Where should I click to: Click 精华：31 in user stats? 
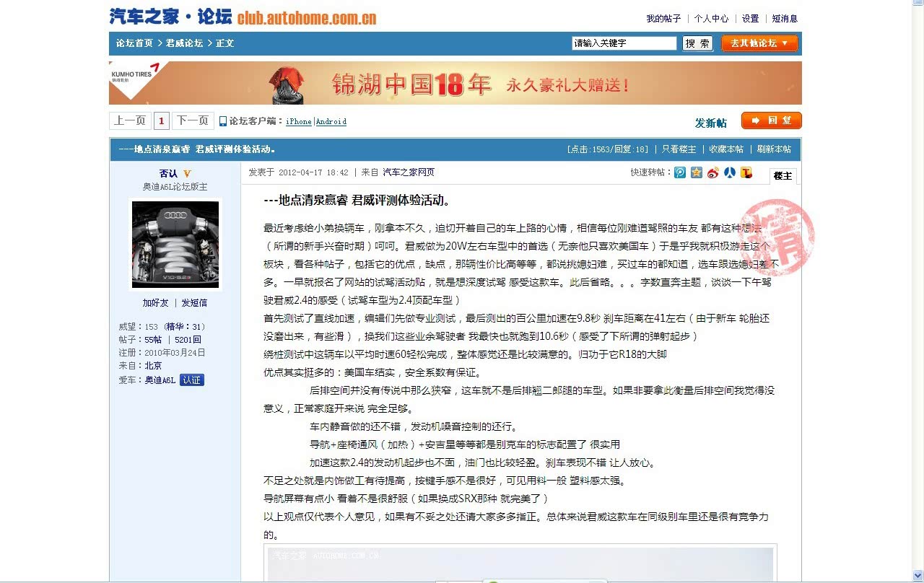[184, 327]
